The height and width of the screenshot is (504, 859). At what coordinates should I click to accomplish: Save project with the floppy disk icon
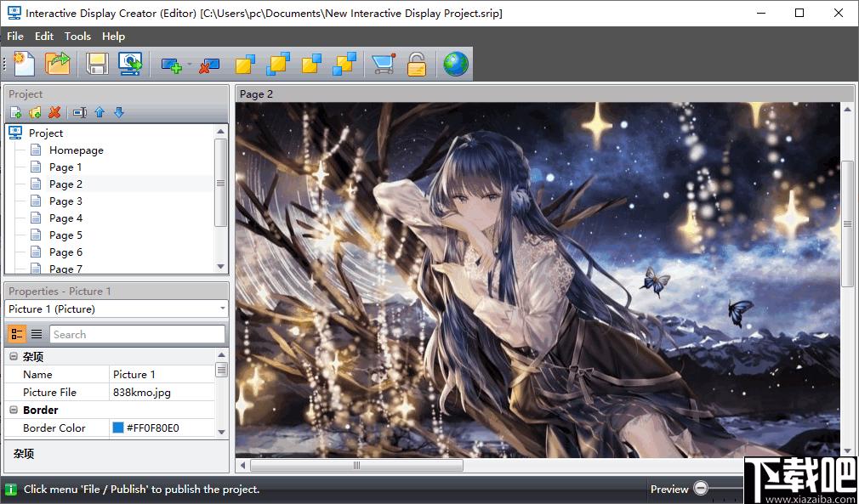pyautogui.click(x=97, y=64)
